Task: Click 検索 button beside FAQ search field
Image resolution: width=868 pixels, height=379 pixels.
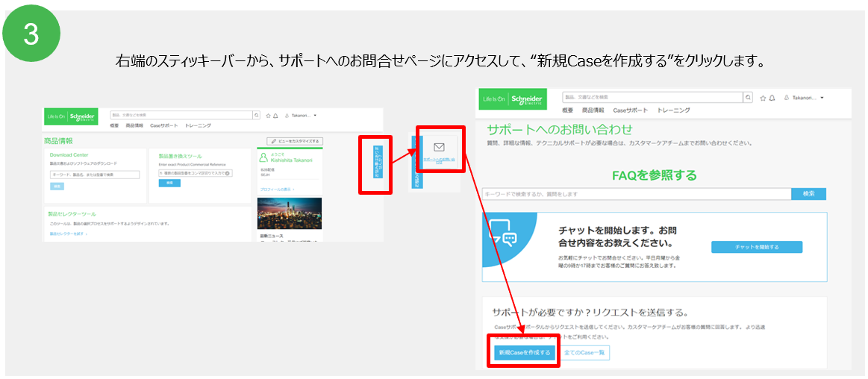Action: 809,194
